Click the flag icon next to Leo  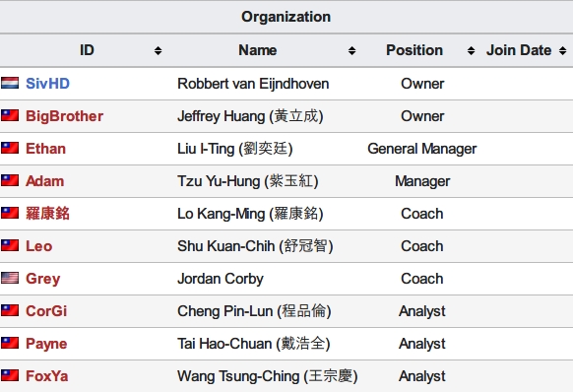(10, 245)
